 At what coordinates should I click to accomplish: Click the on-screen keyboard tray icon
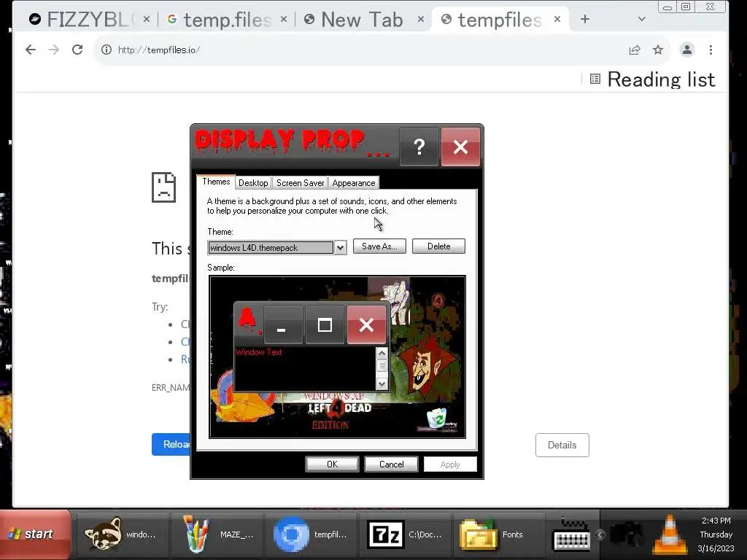click(572, 535)
